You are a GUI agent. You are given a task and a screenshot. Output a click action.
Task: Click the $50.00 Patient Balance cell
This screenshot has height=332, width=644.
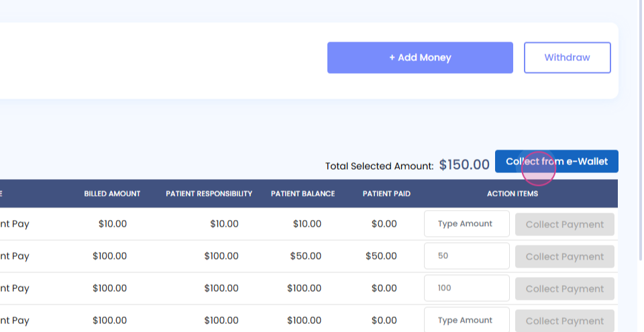point(305,256)
